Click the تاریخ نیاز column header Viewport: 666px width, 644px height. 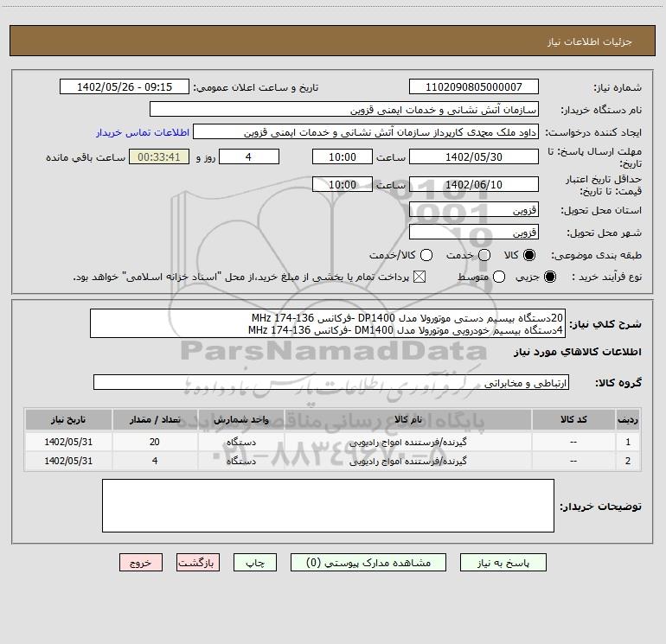[x=68, y=419]
